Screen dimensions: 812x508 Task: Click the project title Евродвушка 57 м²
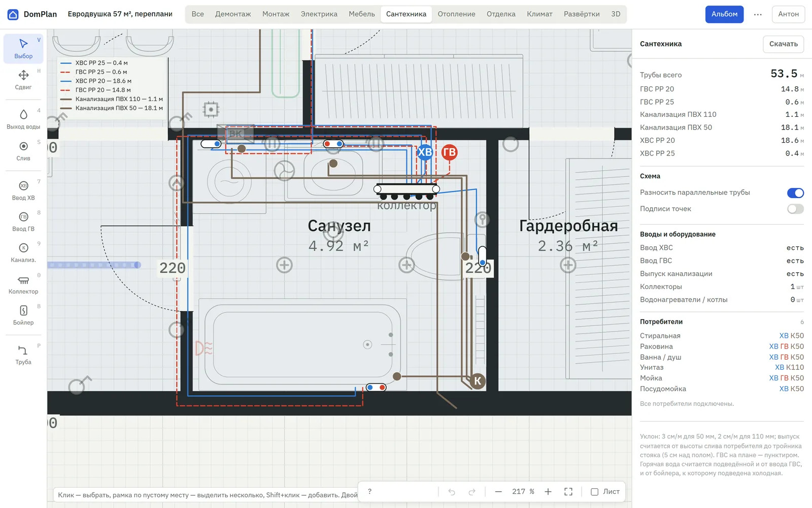pyautogui.click(x=120, y=14)
